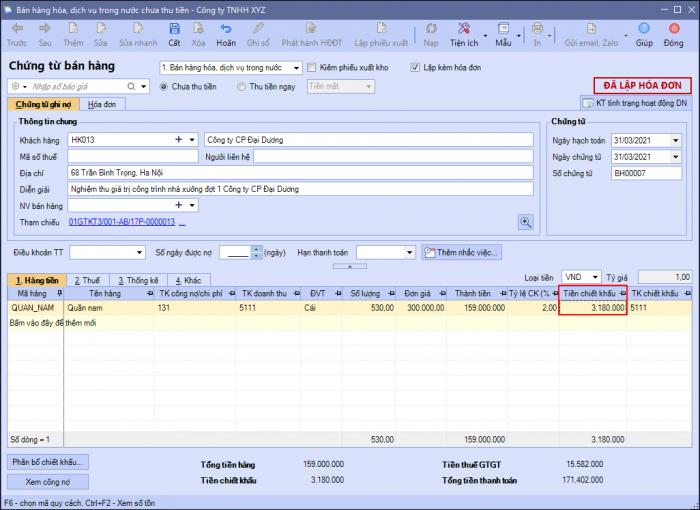Open the Ngày hạch toán date dropdown

[675, 140]
